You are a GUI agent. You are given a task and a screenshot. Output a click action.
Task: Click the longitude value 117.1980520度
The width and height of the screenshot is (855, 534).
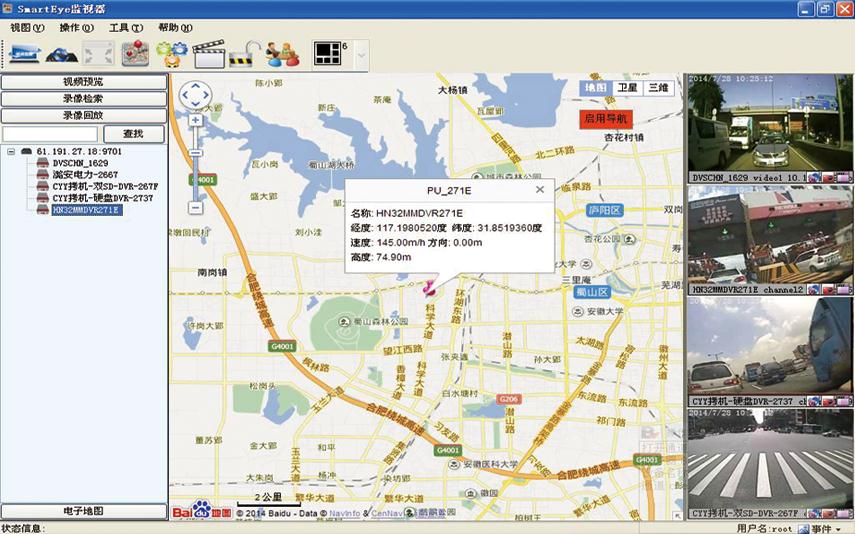click(412, 228)
